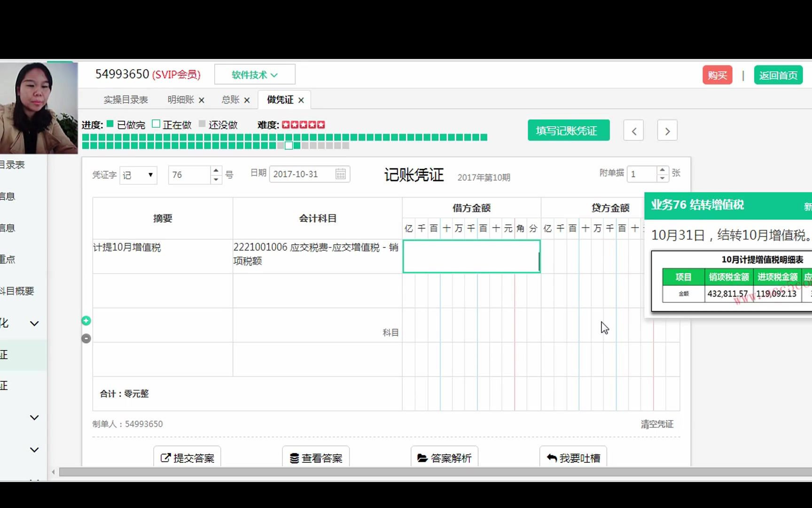812x508 pixels.
Task: Click the scrollbar left arrow
Action: (x=53, y=472)
